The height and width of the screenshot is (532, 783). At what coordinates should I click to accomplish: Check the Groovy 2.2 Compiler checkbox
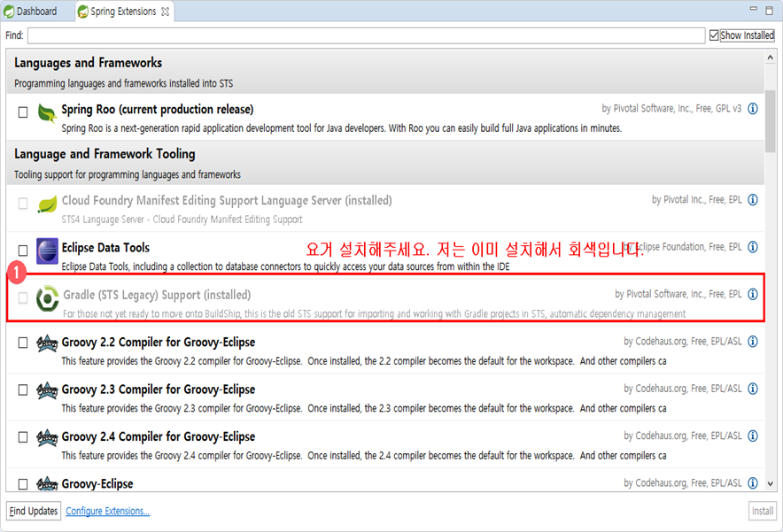[x=23, y=343]
